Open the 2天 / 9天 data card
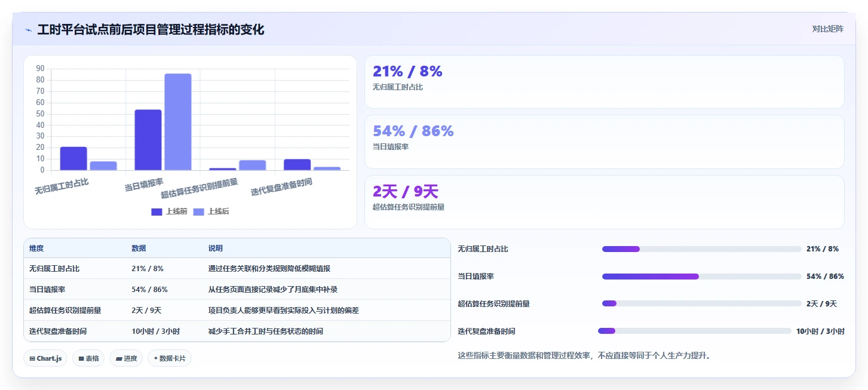The width and height of the screenshot is (868, 390). click(605, 202)
